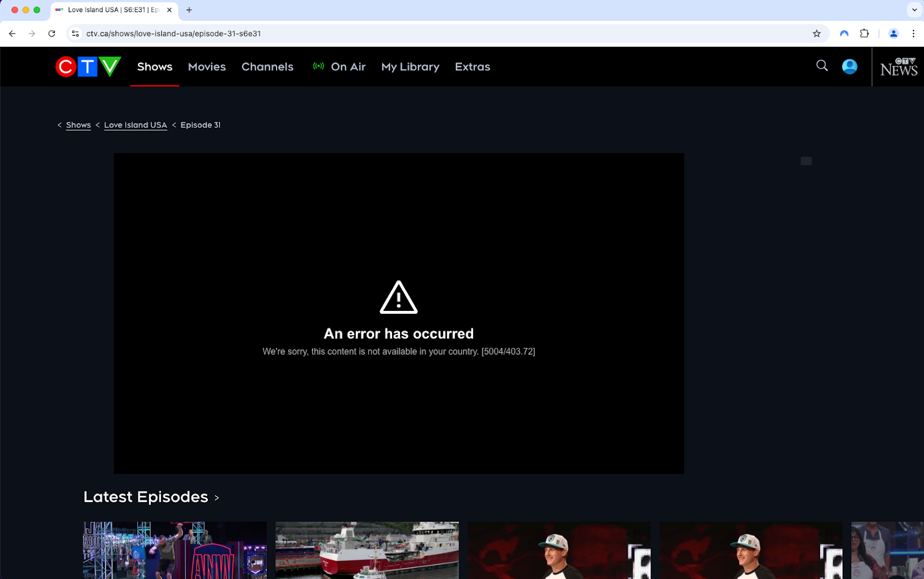
Task: Select the Love Island USA browser tab
Action: click(x=114, y=10)
